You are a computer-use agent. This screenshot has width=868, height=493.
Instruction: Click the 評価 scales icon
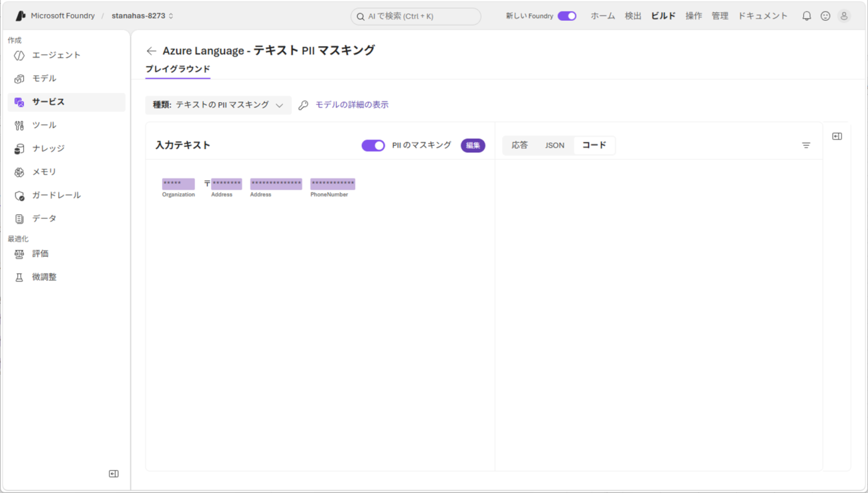[19, 254]
